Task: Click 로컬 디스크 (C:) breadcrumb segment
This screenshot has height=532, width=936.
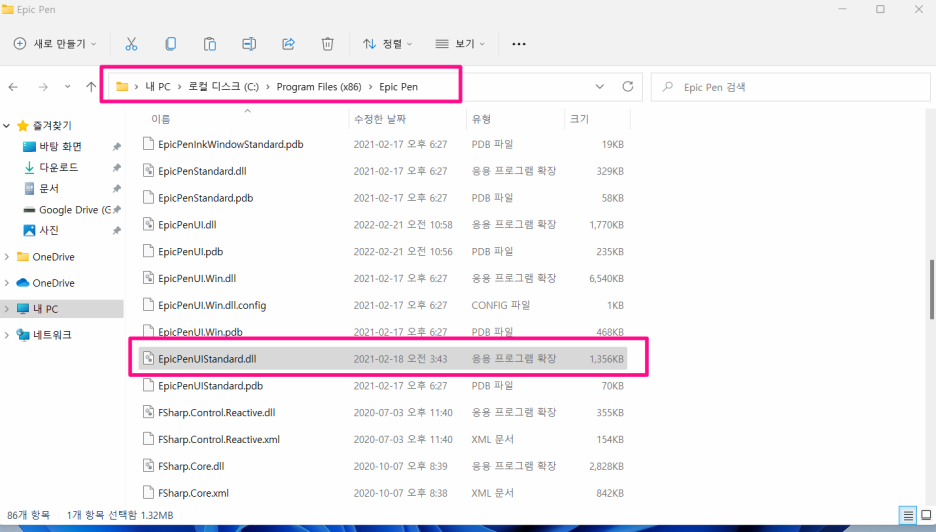Action: click(224, 87)
